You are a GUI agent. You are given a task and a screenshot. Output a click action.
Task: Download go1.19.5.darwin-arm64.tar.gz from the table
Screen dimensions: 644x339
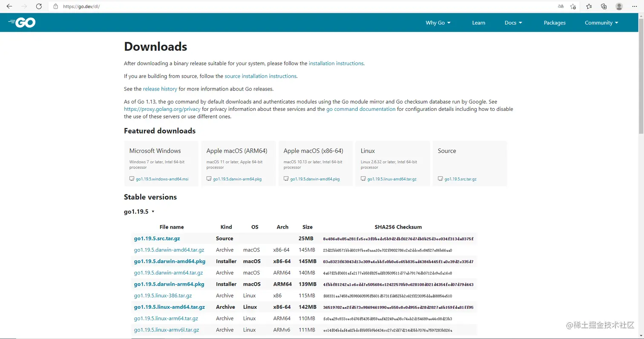(168, 272)
